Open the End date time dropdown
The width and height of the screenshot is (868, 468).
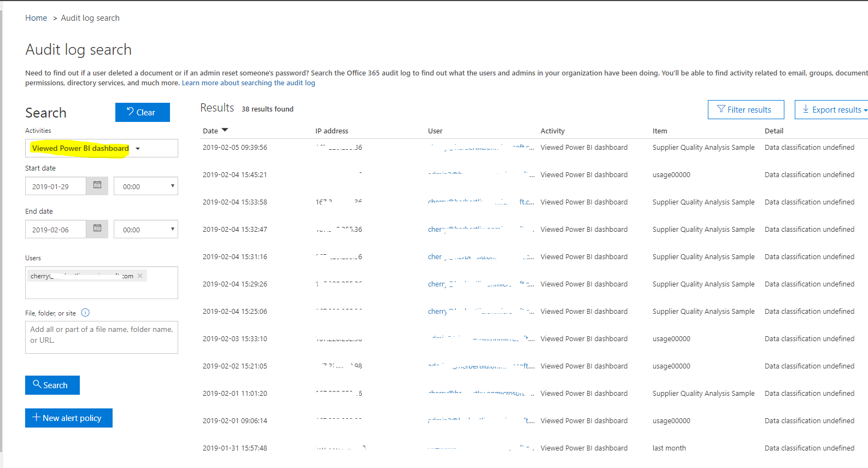[x=146, y=229]
